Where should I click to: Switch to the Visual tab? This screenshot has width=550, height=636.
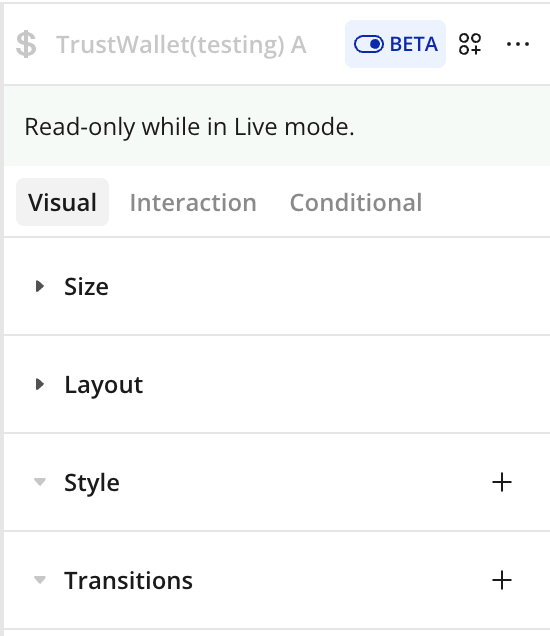point(62,202)
